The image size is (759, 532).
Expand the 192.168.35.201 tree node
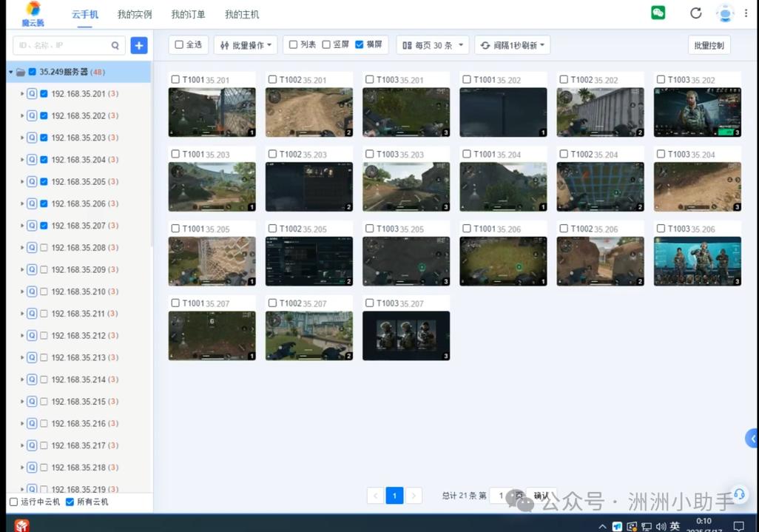point(22,94)
